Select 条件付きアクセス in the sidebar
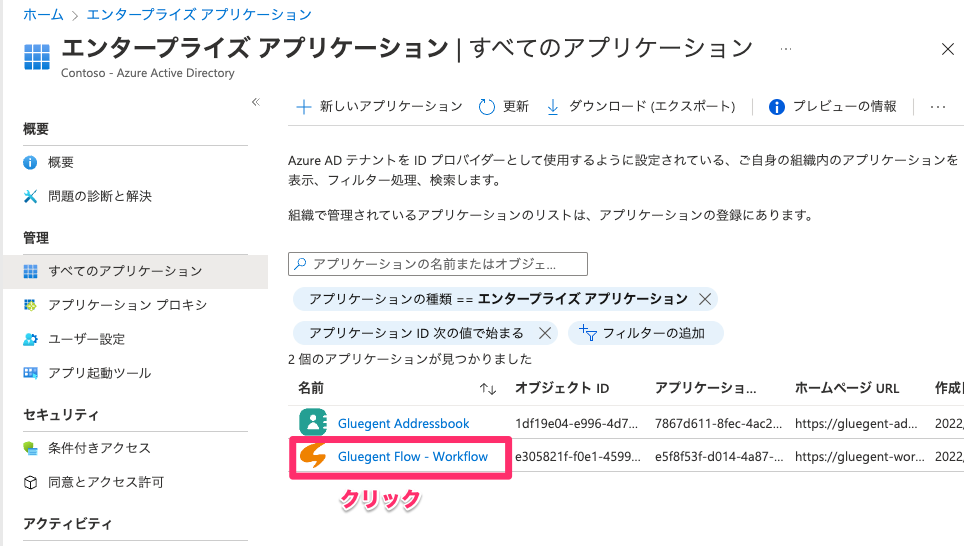This screenshot has height=546, width=966. tap(99, 448)
